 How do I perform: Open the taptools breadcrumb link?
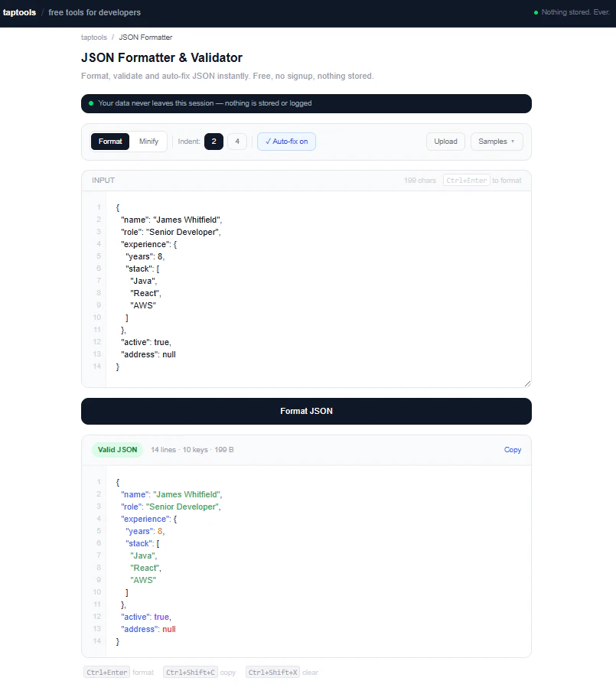pos(93,37)
